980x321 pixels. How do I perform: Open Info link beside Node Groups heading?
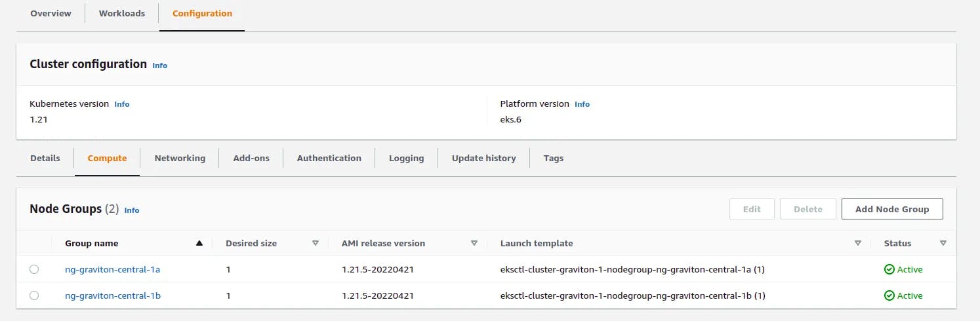[x=132, y=210]
